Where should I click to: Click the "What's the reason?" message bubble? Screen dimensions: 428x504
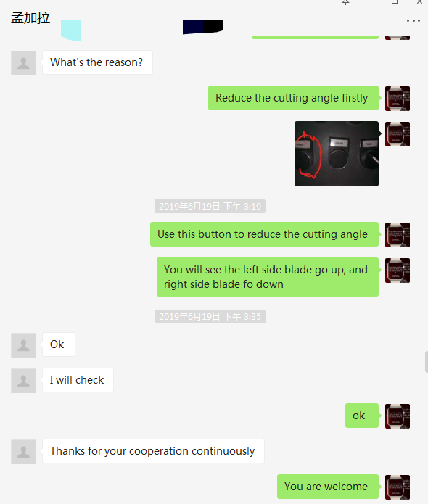97,62
